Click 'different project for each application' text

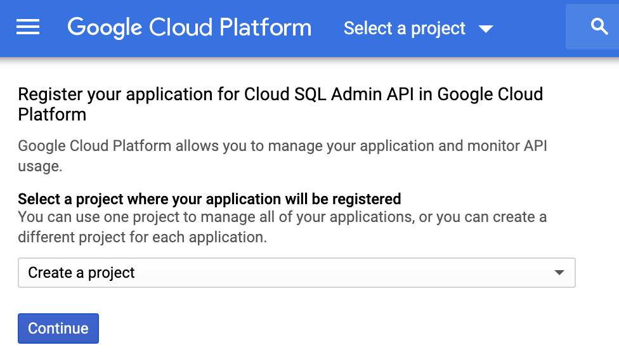tap(142, 237)
